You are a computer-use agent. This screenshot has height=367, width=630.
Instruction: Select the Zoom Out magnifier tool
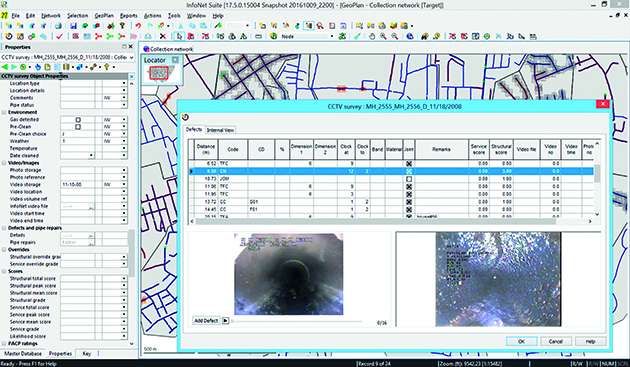[395, 36]
